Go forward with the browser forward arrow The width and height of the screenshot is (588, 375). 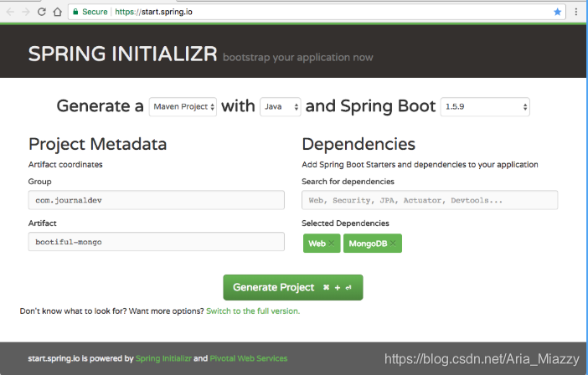[x=26, y=12]
